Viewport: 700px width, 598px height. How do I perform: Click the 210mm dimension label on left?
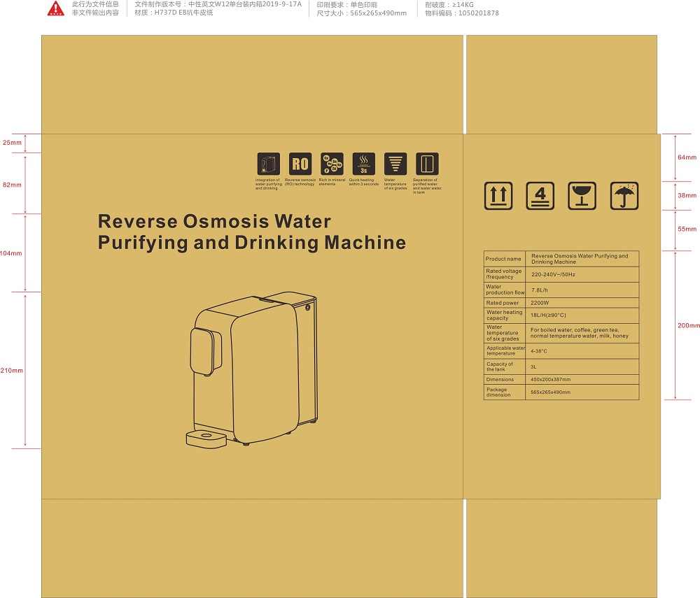point(12,370)
